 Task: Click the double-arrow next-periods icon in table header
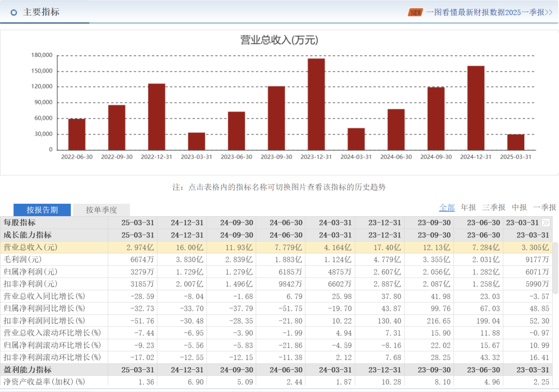tap(546, 223)
